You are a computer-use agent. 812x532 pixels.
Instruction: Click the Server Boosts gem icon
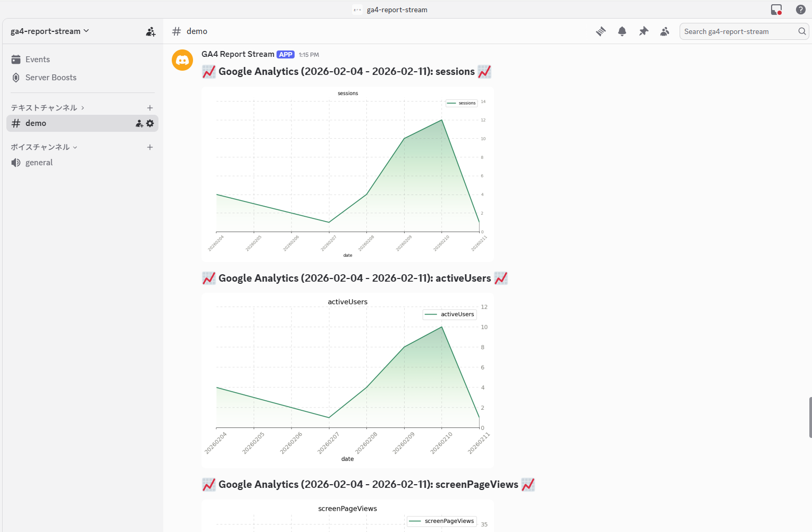(x=16, y=78)
